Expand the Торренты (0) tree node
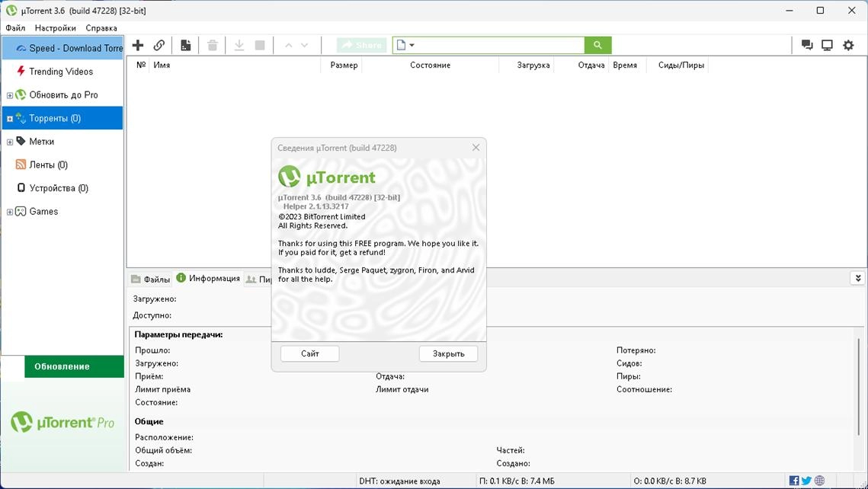The image size is (868, 489). [x=9, y=118]
